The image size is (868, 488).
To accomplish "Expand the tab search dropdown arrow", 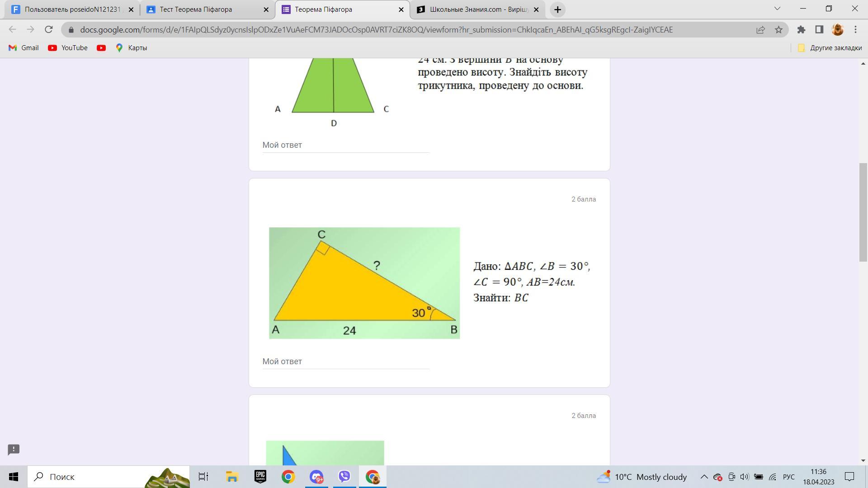I will 777,9.
